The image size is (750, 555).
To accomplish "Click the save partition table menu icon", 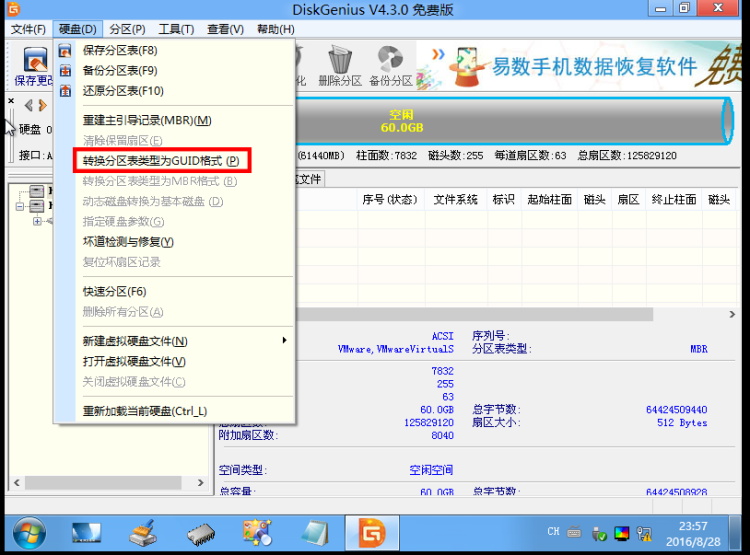I will click(x=65, y=50).
